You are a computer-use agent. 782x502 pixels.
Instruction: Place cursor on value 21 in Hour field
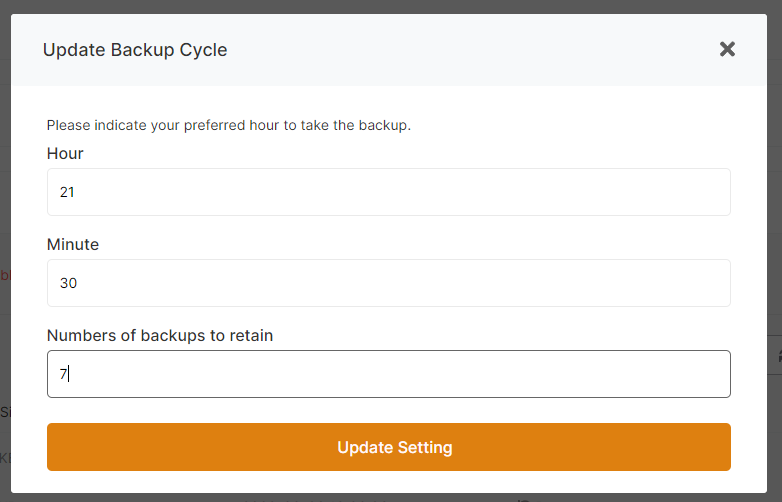pyautogui.click(x=67, y=192)
